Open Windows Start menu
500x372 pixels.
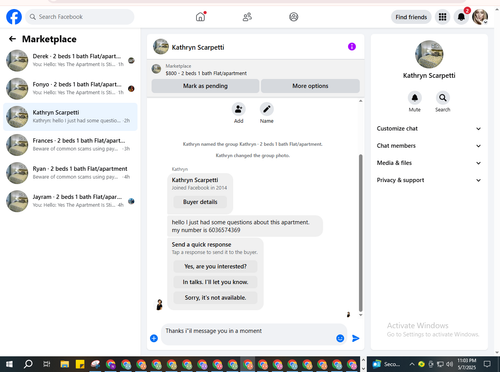tap(9, 364)
